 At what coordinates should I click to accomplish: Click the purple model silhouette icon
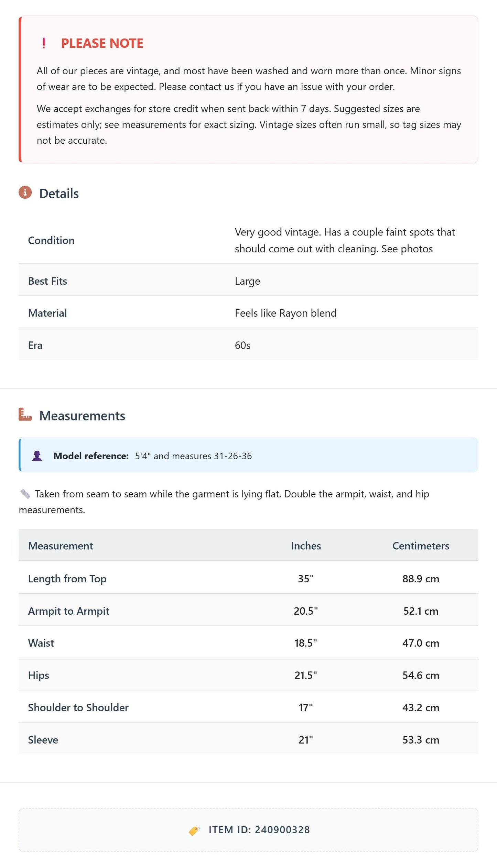click(37, 456)
